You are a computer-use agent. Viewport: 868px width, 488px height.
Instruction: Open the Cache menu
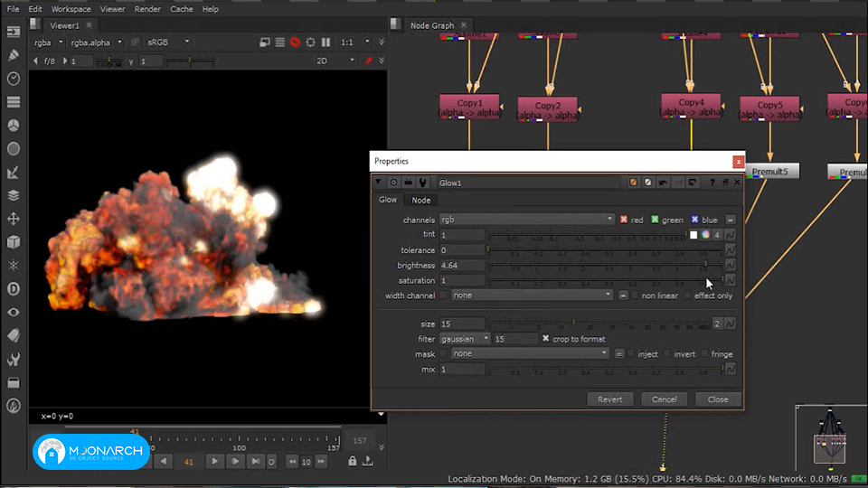pos(182,9)
